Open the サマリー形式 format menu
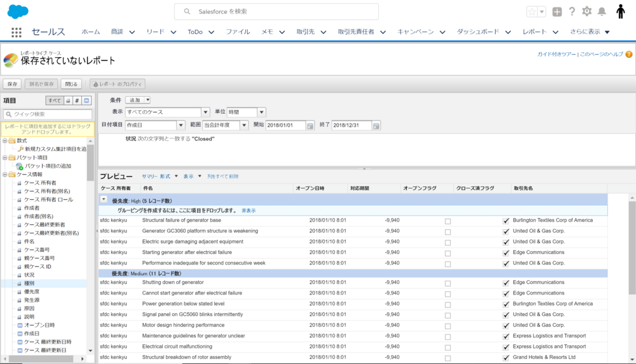Screen dimensions: 636x364 click(x=160, y=176)
